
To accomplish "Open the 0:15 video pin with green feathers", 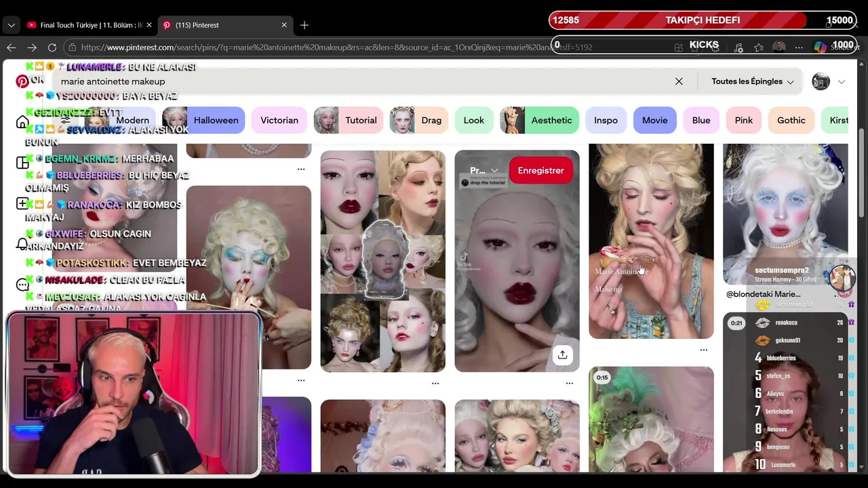I will pyautogui.click(x=651, y=419).
